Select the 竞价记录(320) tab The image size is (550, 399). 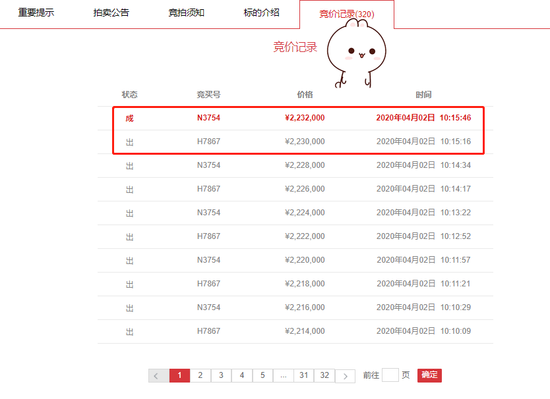(x=347, y=14)
